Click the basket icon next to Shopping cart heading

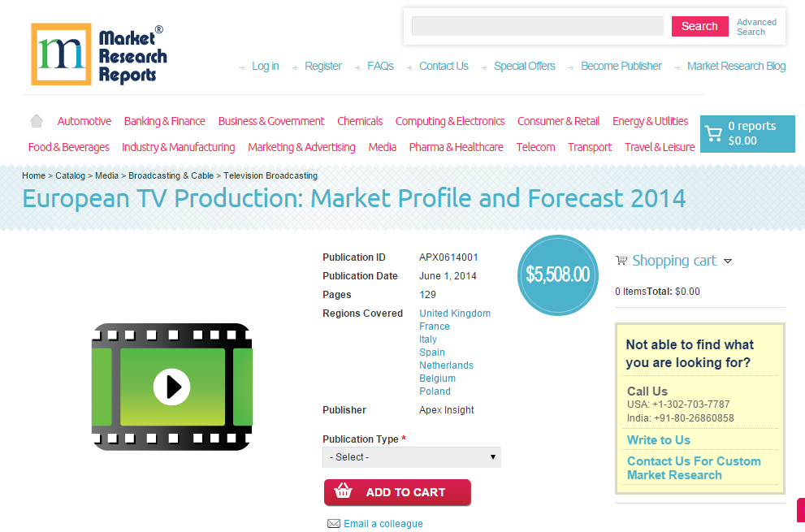(621, 260)
